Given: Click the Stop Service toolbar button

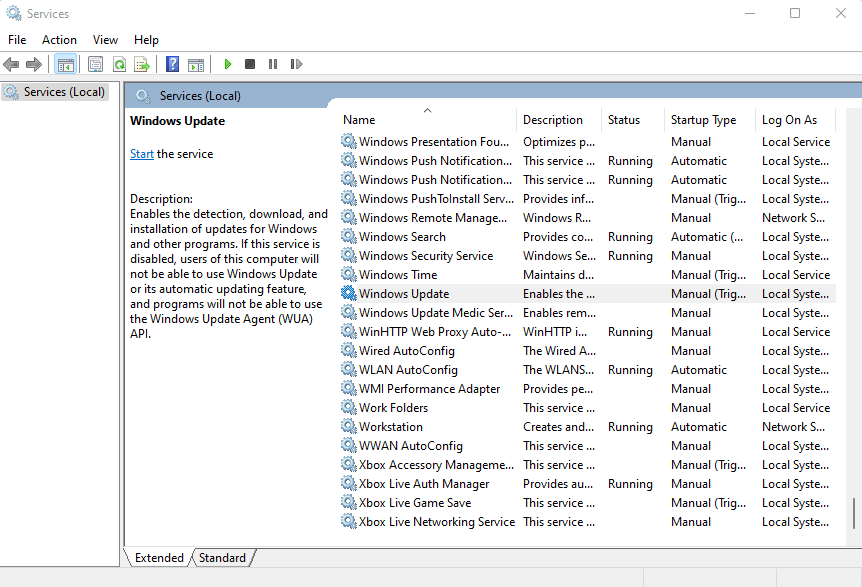Looking at the screenshot, I should pos(250,64).
